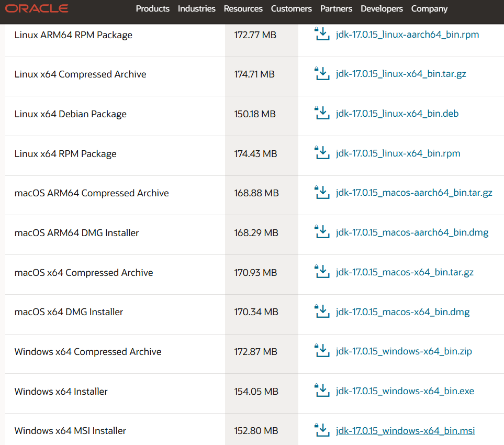
Task: Open the Developers menu
Action: (382, 9)
